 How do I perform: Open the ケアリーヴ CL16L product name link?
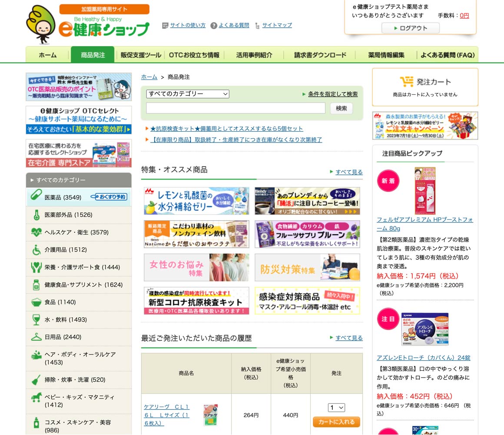(166, 415)
